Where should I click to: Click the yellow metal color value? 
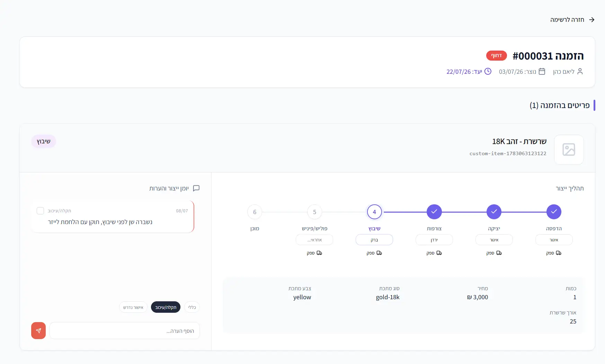click(302, 297)
